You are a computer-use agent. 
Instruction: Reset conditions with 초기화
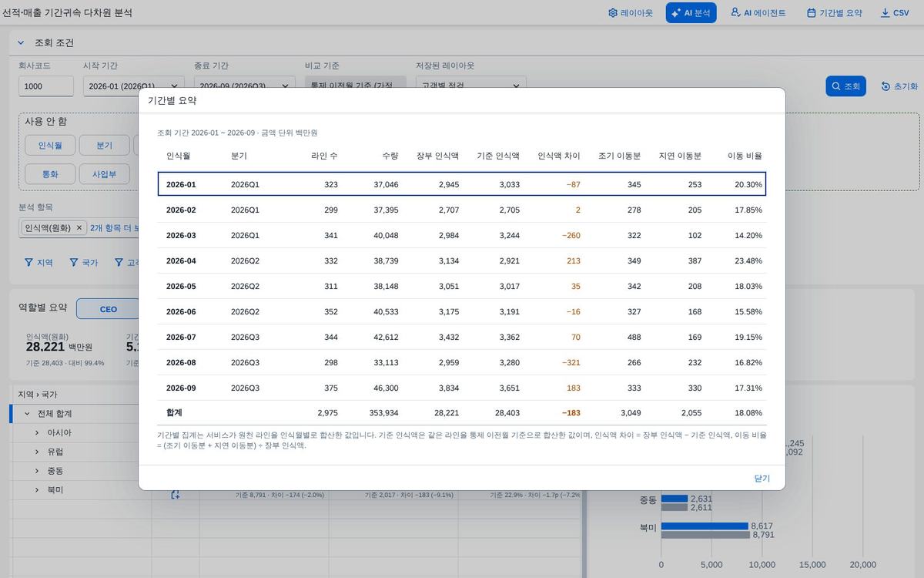pyautogui.click(x=899, y=86)
